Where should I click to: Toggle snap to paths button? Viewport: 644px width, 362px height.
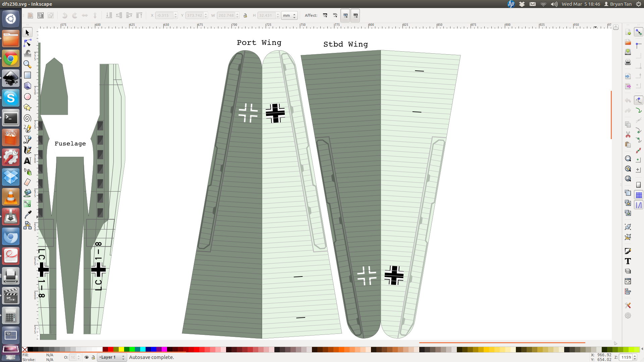[639, 110]
